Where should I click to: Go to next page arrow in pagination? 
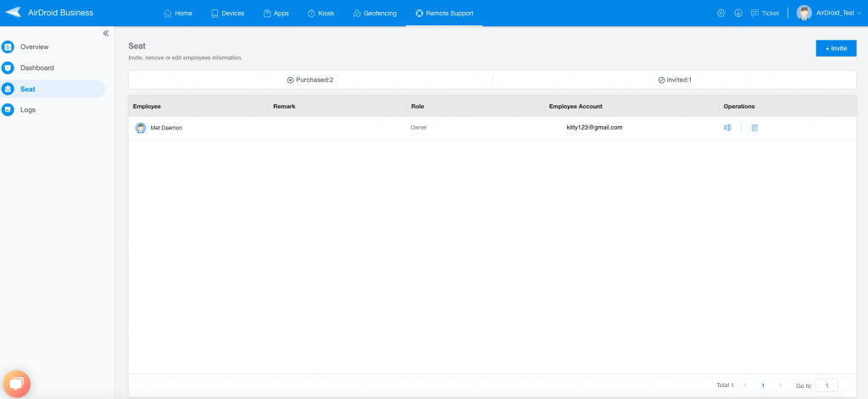[781, 385]
